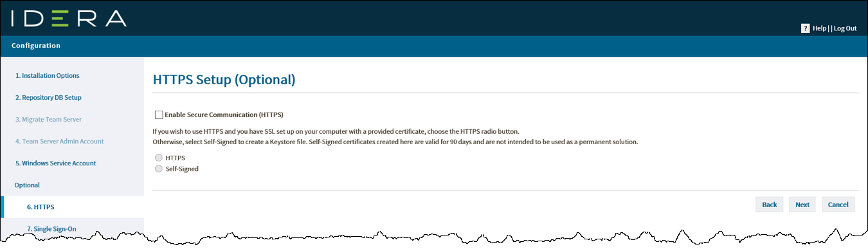Select 3. Migrate Team Server step
Image resolution: width=868 pixels, height=249 pixels.
pos(48,119)
